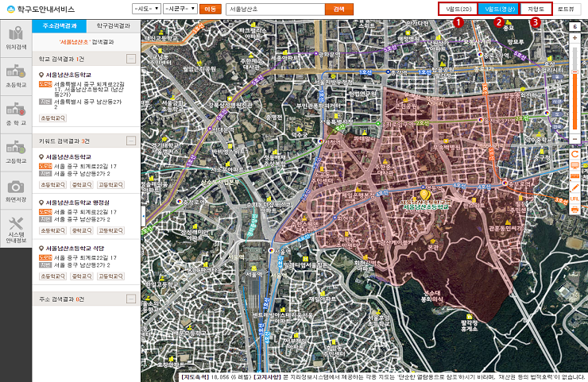
Task: Click the 지도축척 scale text in footer
Action: (217, 377)
